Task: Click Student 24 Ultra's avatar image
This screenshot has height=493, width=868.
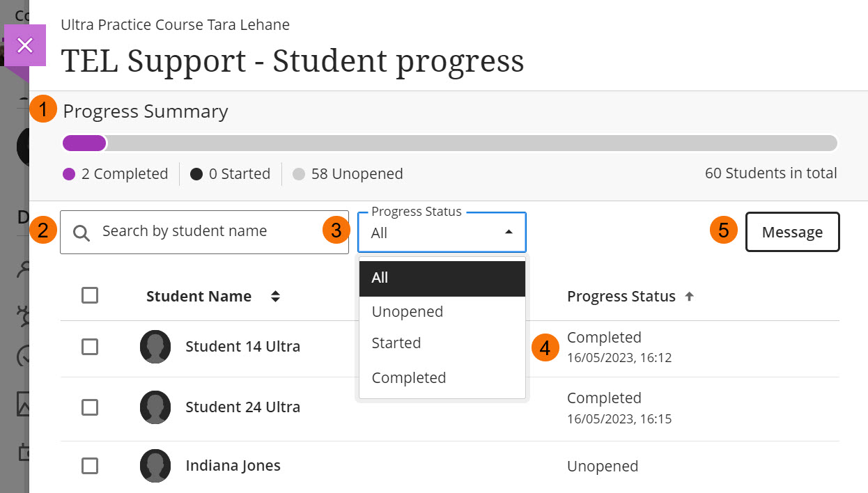Action: (155, 407)
